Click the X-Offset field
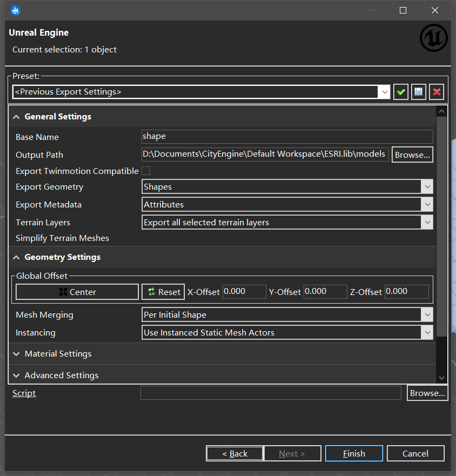456x476 pixels. (x=244, y=291)
